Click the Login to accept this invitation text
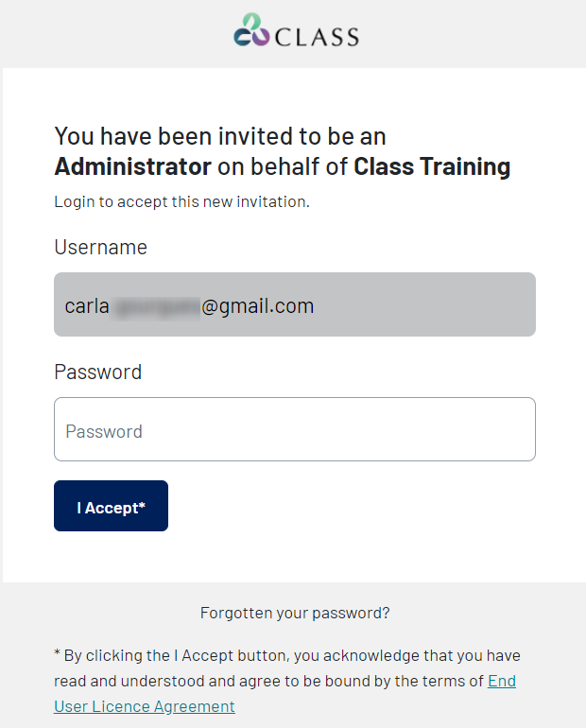The image size is (586, 728). [181, 201]
